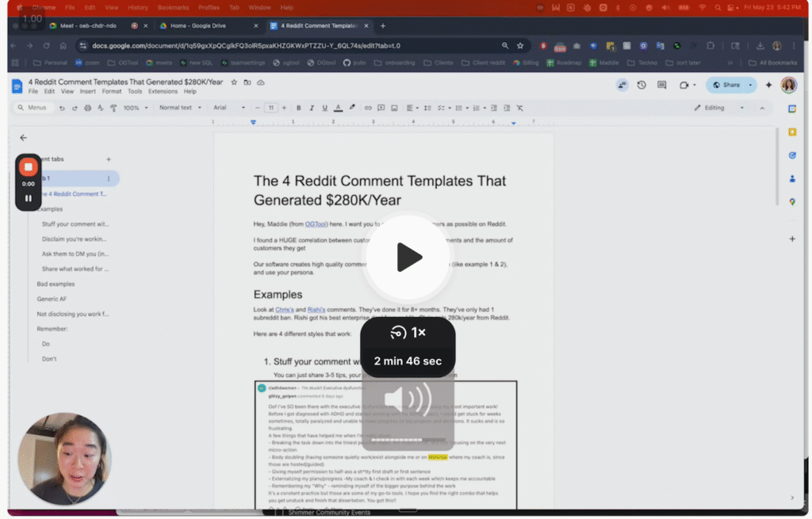Jump to Generic AF in the outline

(x=52, y=299)
